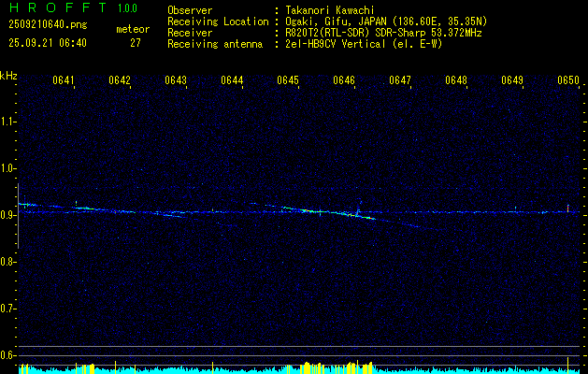Click the receiving location Ogaki, Gifu text
Screen dimensions: 588x374
[386, 22]
